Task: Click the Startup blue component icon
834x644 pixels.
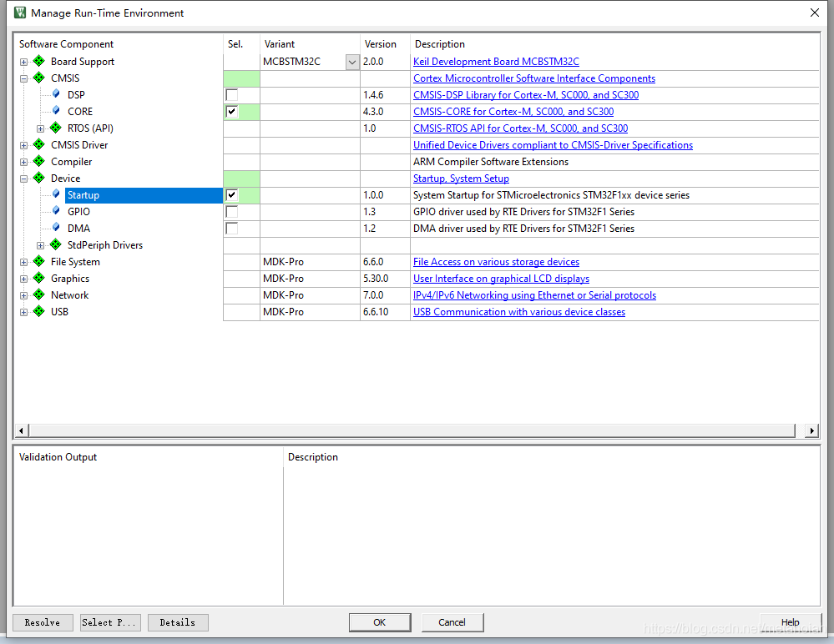Action: click(x=56, y=194)
